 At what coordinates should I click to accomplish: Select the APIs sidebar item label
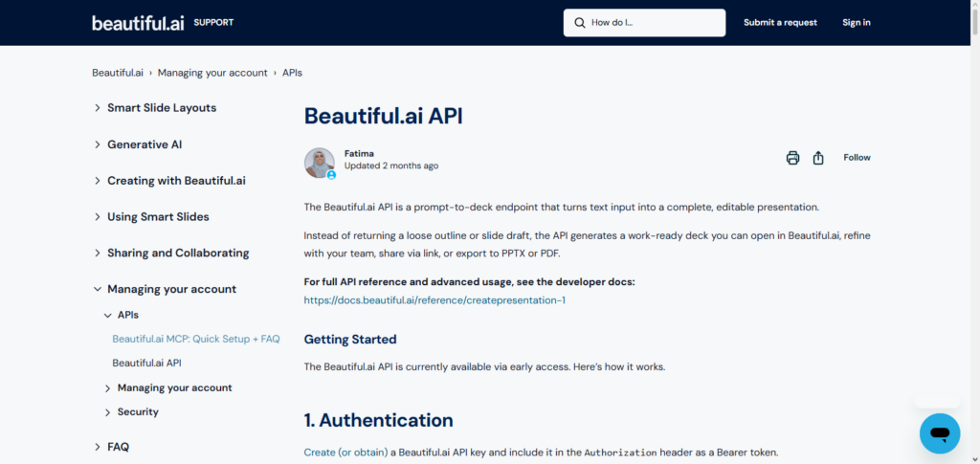click(128, 315)
